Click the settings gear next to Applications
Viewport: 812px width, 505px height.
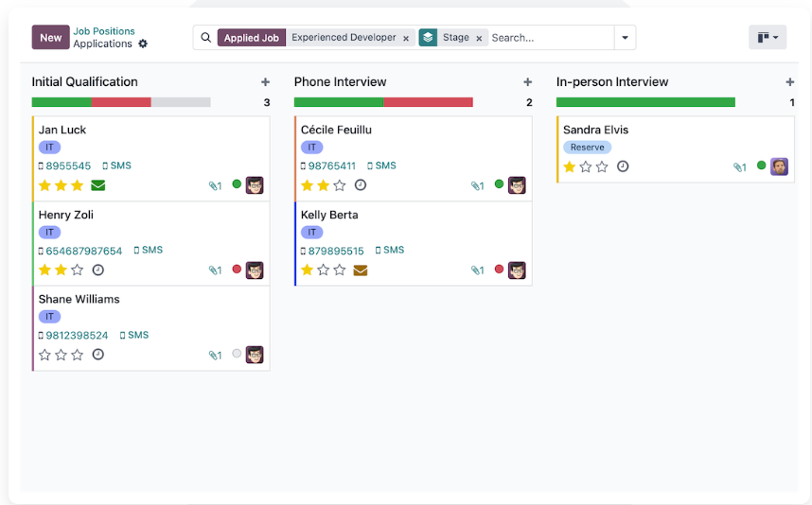[x=143, y=44]
